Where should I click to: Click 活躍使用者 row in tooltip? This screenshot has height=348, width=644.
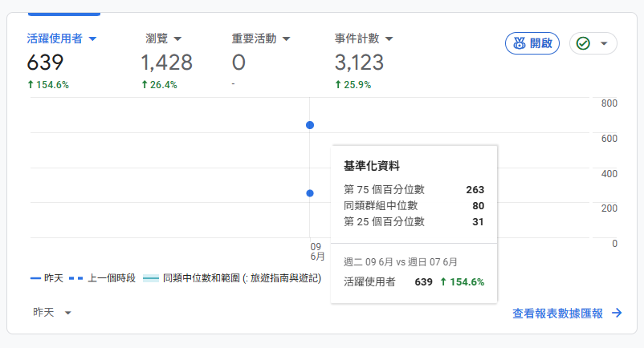tap(414, 282)
